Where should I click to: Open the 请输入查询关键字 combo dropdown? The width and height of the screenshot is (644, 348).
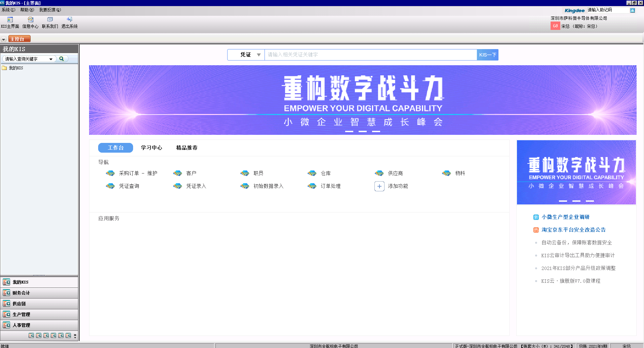pos(51,58)
